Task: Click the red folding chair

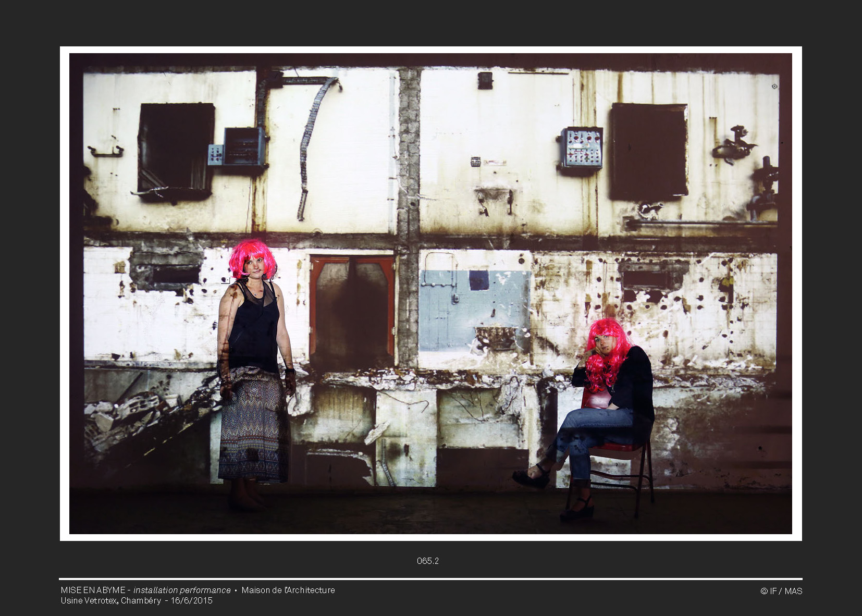Action: [x=620, y=459]
